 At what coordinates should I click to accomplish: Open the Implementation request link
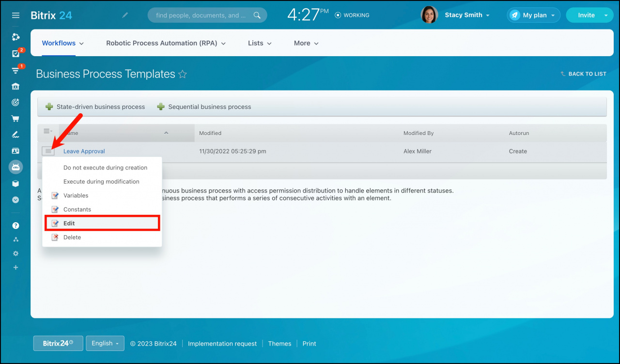[222, 344]
